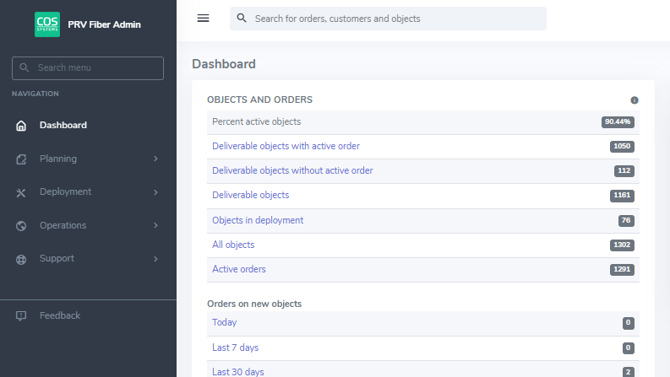
Task: Click the 1291 count badge
Action: 622,269
